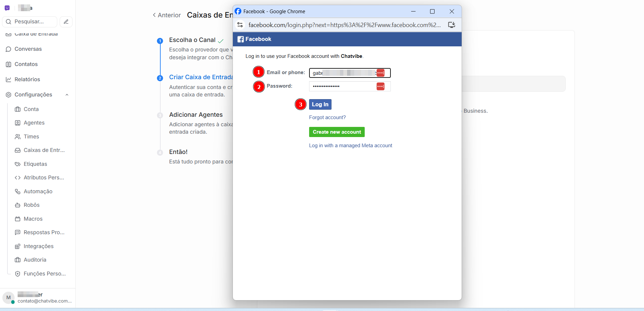Click the password manager icon in the password field
This screenshot has height=311, width=644.
click(381, 87)
